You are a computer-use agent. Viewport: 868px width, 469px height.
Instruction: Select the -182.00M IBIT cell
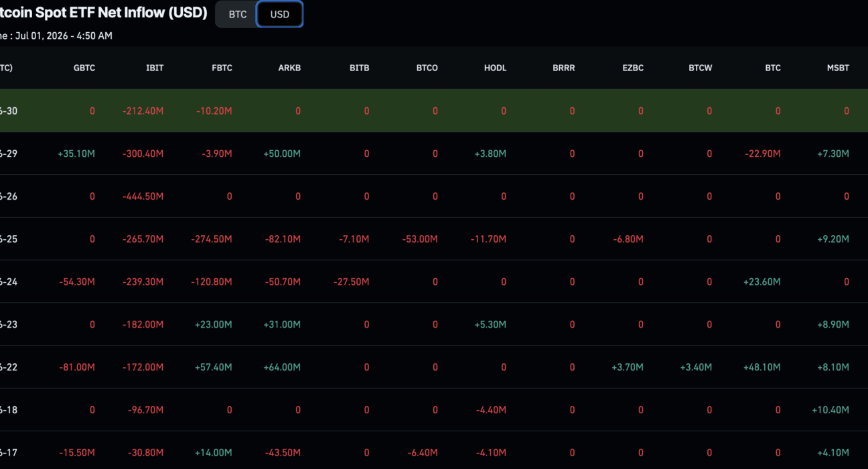click(143, 324)
